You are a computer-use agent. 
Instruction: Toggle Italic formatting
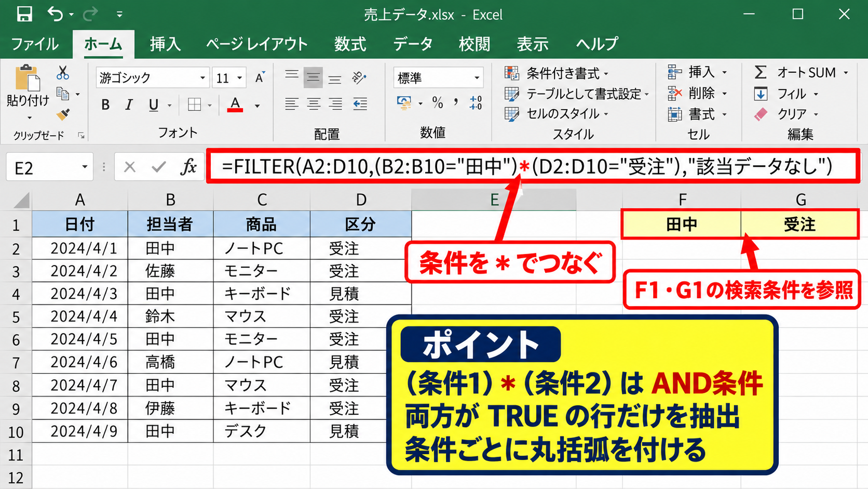coord(129,105)
